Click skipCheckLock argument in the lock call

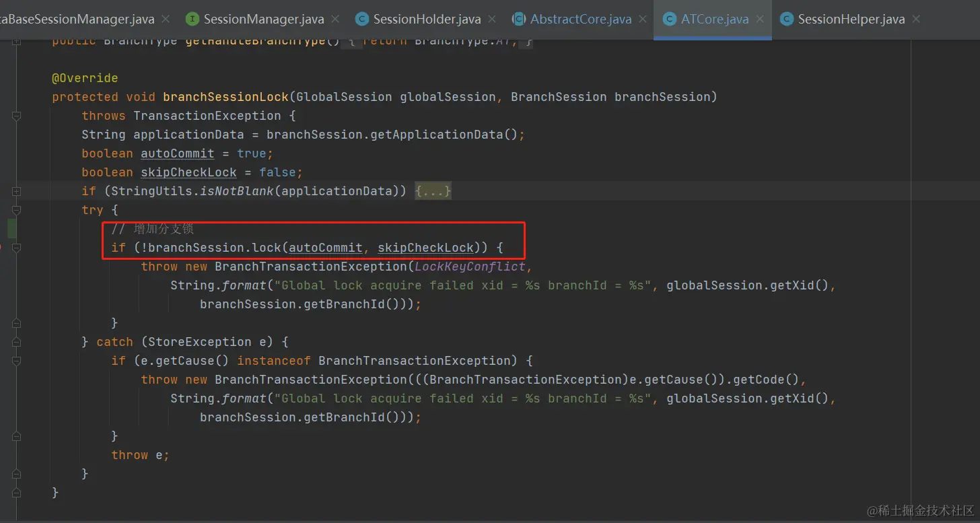pyautogui.click(x=425, y=248)
